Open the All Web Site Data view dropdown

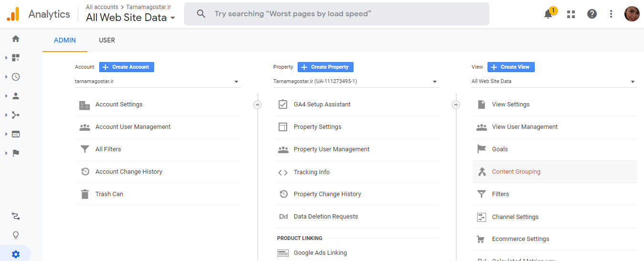tap(554, 82)
